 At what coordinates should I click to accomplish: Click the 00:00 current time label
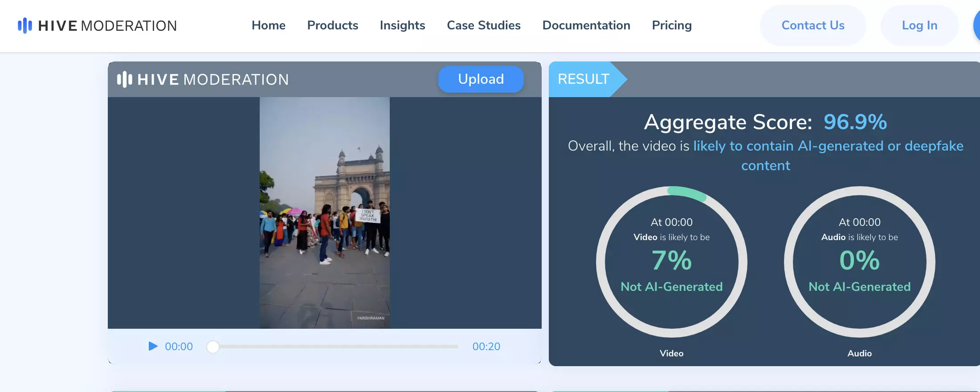pos(179,347)
